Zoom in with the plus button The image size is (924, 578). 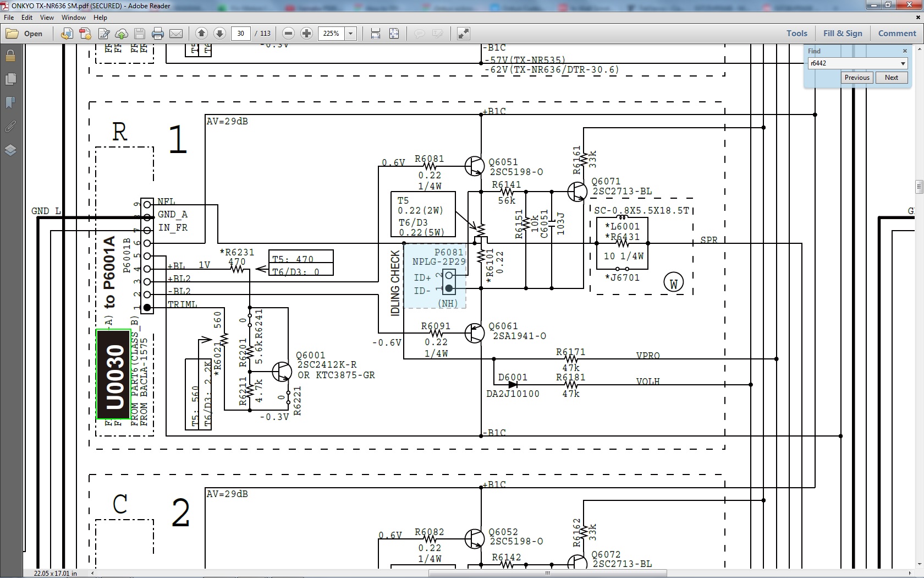[307, 34]
